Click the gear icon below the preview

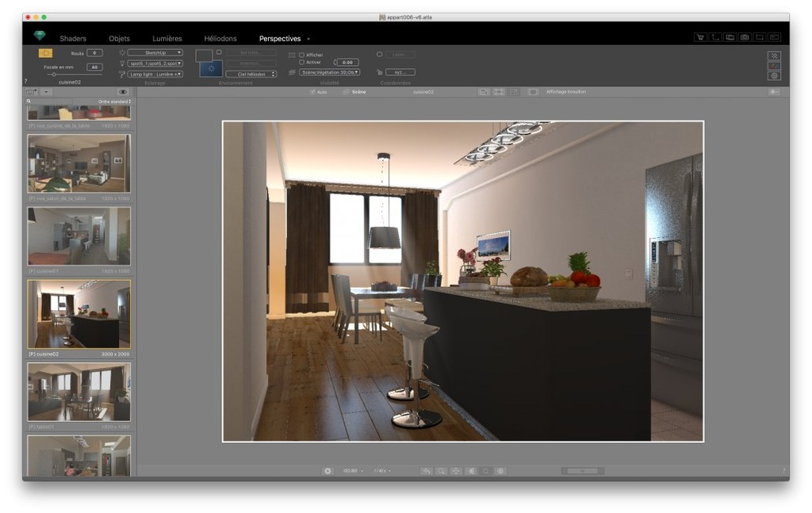tap(327, 471)
